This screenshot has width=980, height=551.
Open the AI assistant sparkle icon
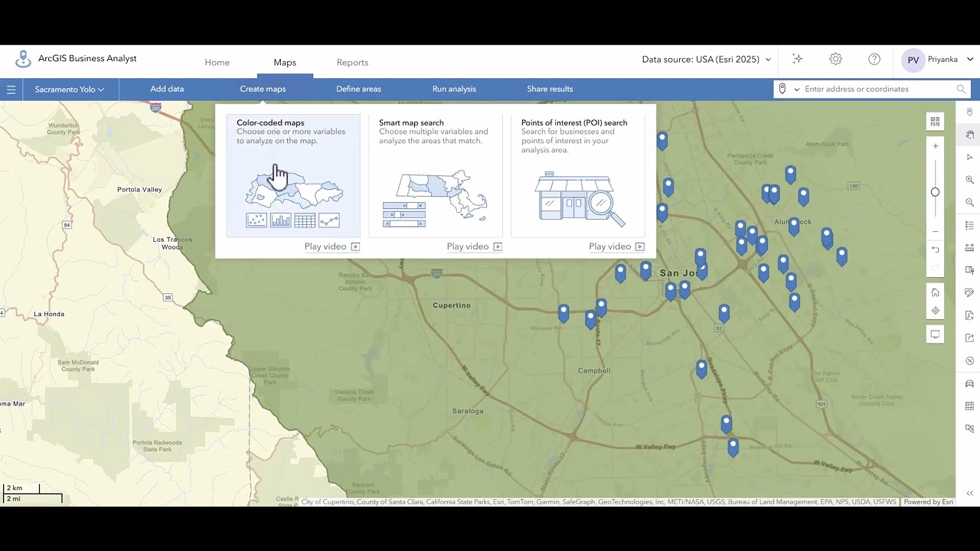(x=797, y=59)
